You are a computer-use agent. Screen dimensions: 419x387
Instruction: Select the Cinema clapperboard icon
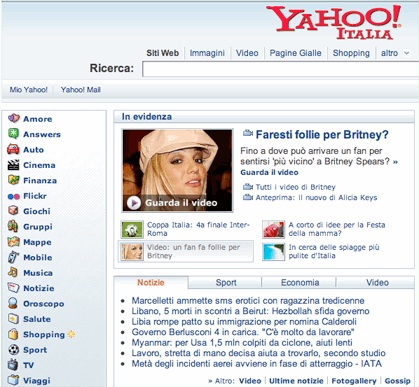[13, 165]
